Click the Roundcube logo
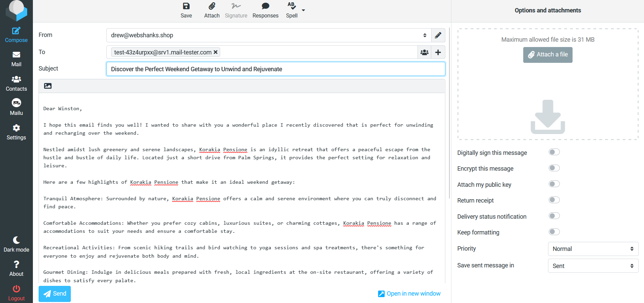The image size is (644, 303). coord(16,10)
